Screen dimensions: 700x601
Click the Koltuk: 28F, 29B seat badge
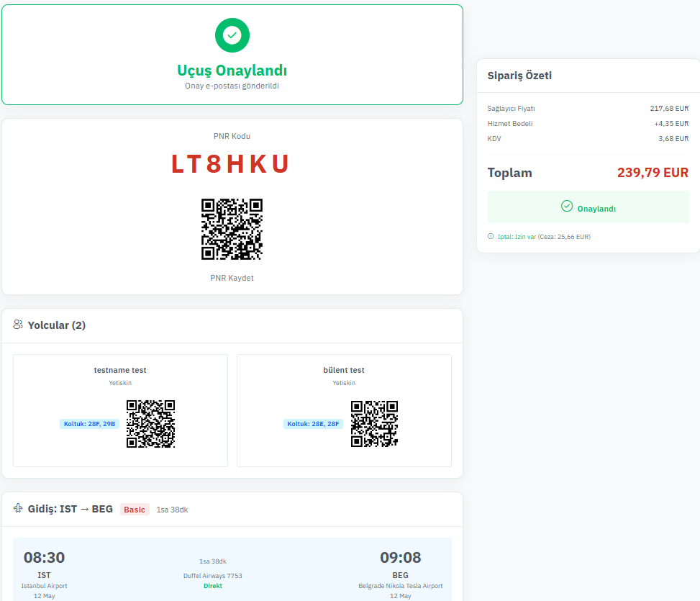[x=88, y=424]
